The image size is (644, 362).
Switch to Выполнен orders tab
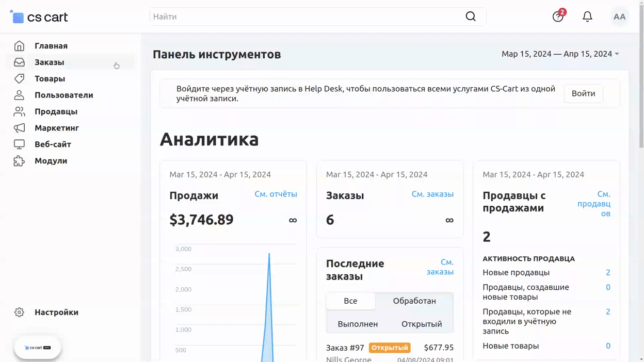[358, 324]
